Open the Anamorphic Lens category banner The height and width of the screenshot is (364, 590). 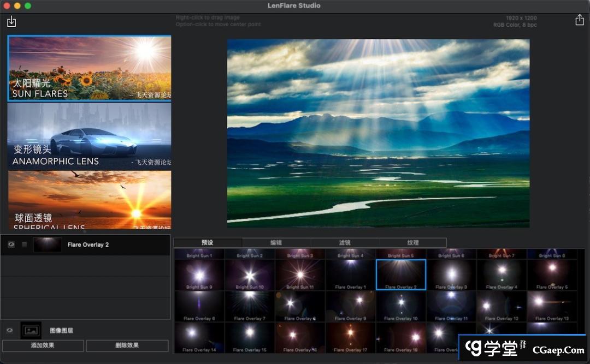[89, 135]
